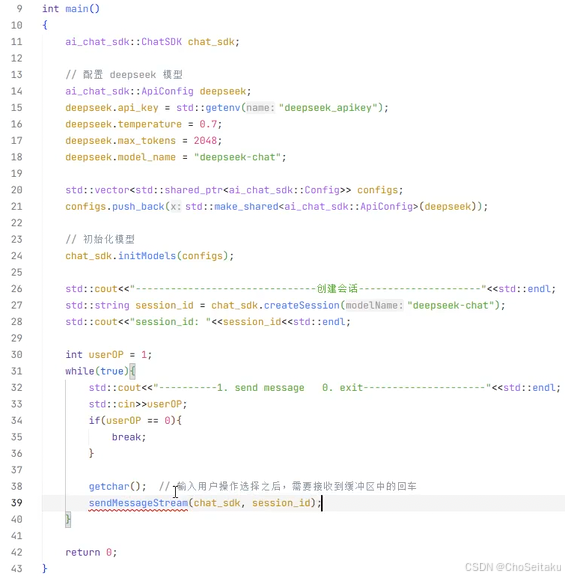Image resolution: width=565 pixels, height=578 pixels.
Task: Click the "x:" inlay hint on line 21
Action: pos(175,206)
